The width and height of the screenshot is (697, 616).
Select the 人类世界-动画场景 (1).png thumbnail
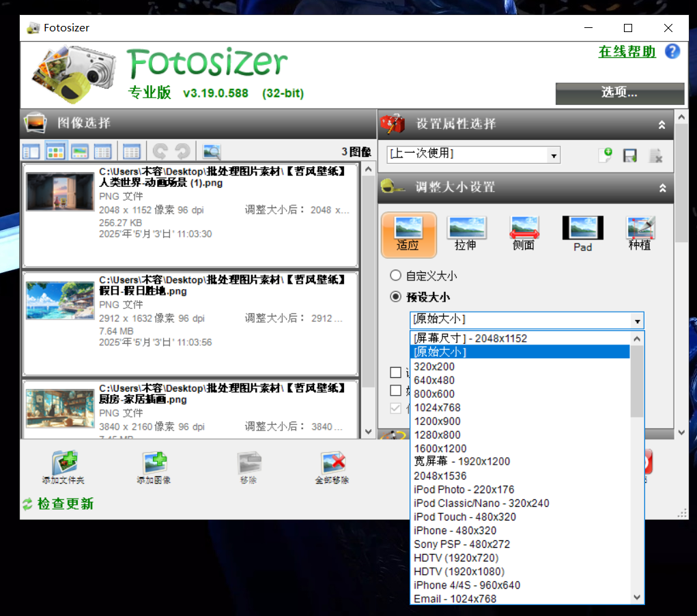pos(60,192)
